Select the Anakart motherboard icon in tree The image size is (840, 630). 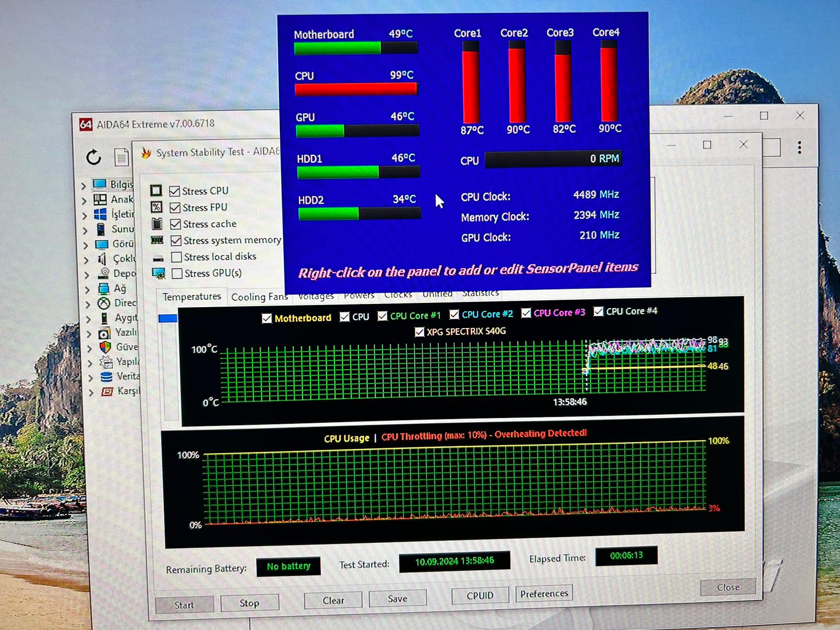[100, 199]
